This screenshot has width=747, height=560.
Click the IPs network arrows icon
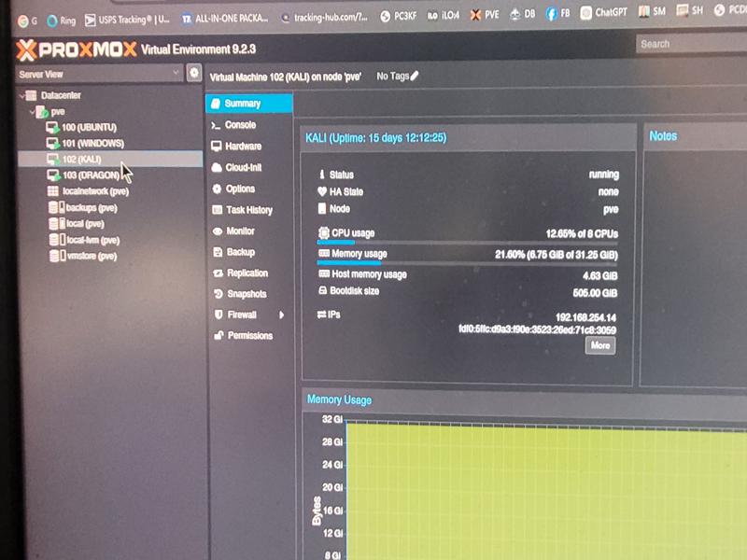click(x=321, y=315)
